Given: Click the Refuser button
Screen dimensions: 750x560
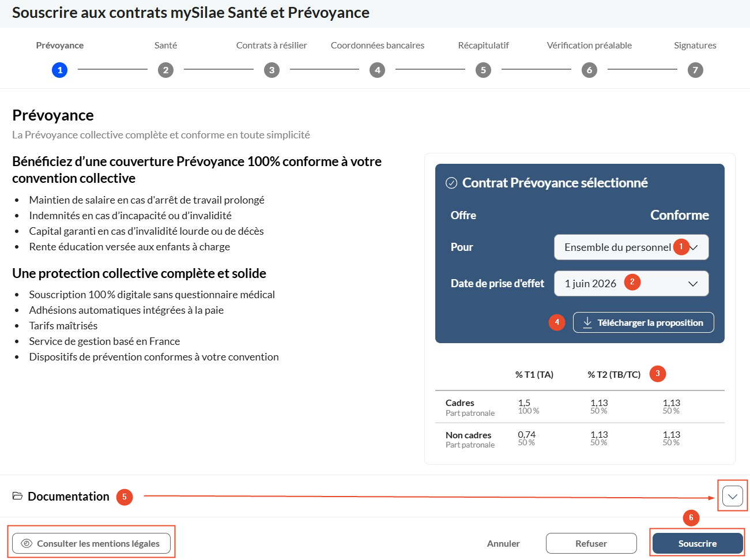Looking at the screenshot, I should tap(591, 543).
